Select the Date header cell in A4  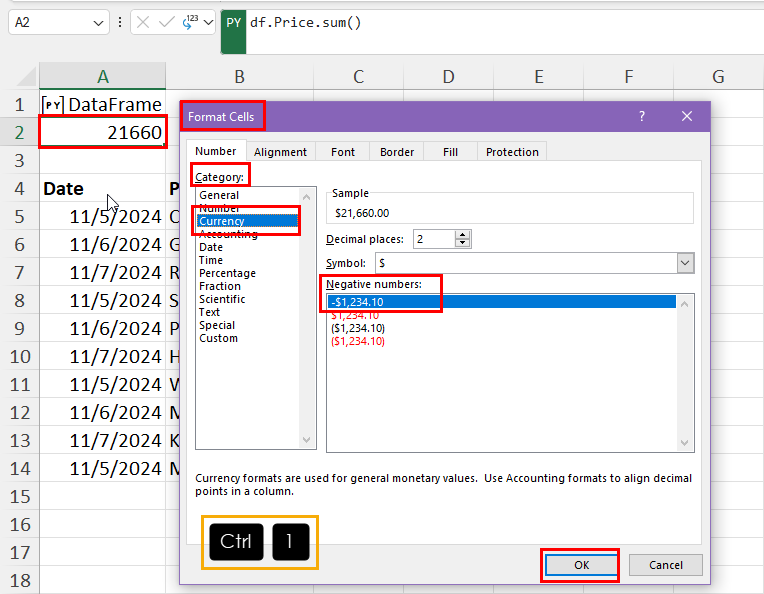(x=102, y=189)
